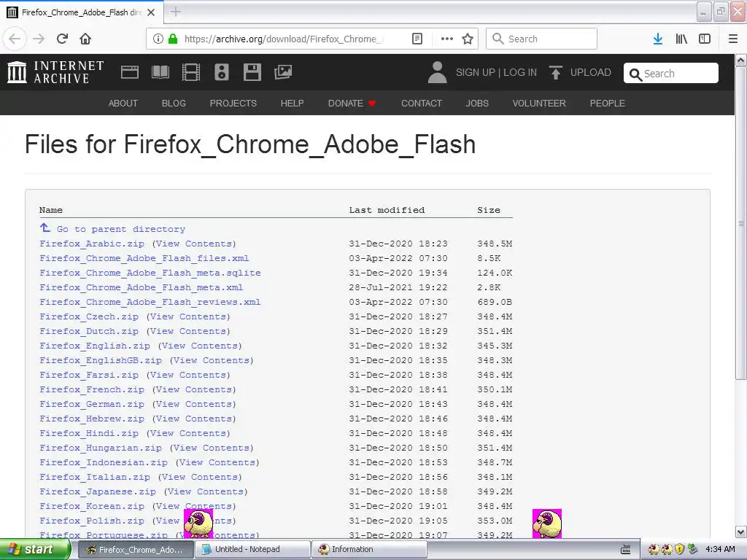Viewport: 747px width, 560px height.
Task: Click the browser forward arrow
Action: pyautogui.click(x=39, y=39)
